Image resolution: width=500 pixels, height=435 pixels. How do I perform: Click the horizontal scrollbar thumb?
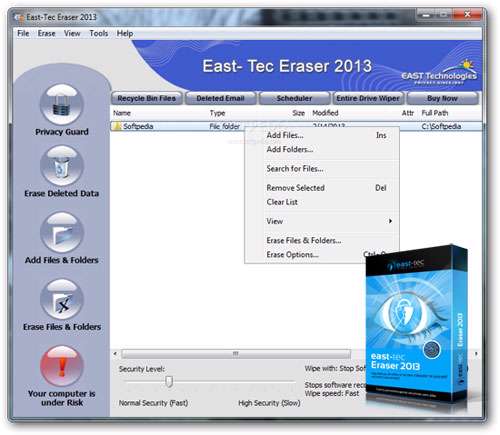pyautogui.click(x=236, y=353)
